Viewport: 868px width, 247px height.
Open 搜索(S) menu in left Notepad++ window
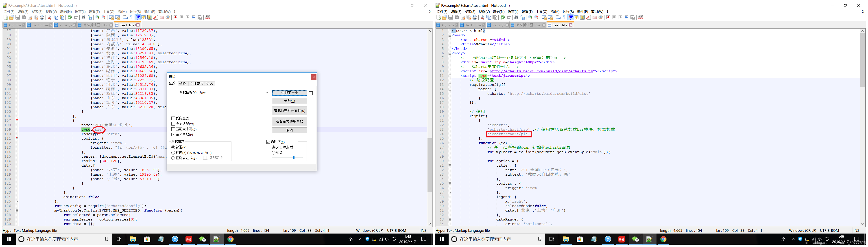point(37,11)
